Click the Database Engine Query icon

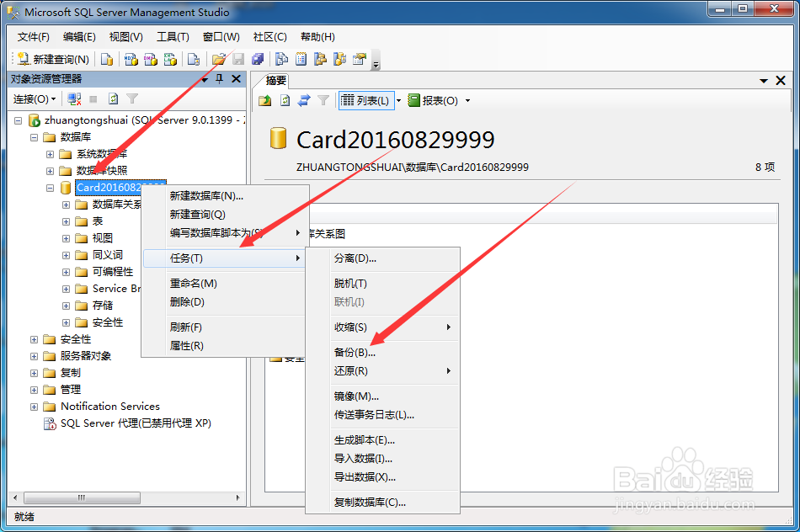(107, 59)
